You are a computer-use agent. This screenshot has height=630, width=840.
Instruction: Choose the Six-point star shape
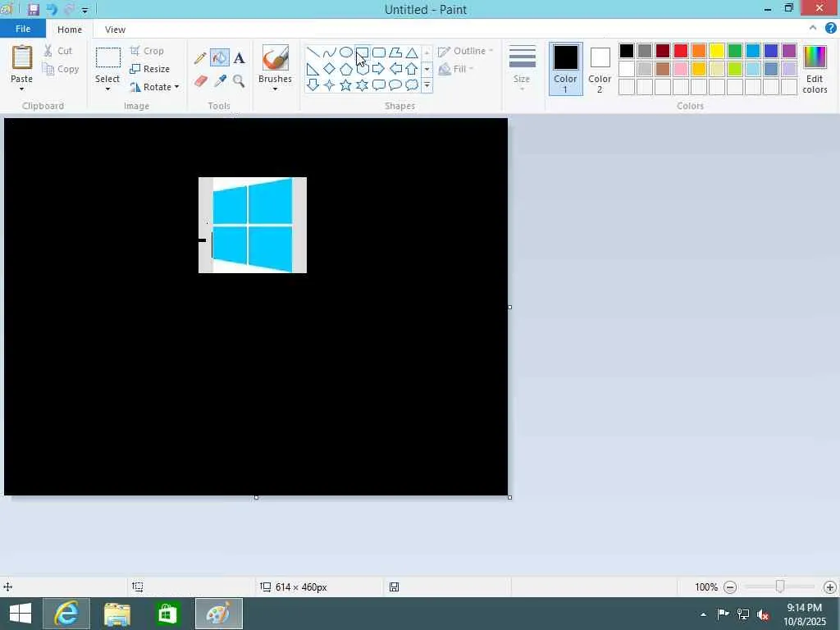coord(362,85)
